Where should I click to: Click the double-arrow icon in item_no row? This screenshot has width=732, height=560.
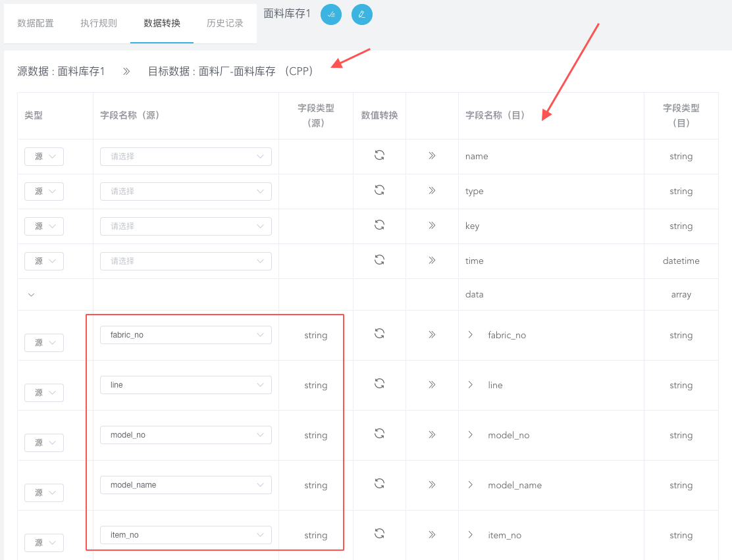tap(432, 535)
